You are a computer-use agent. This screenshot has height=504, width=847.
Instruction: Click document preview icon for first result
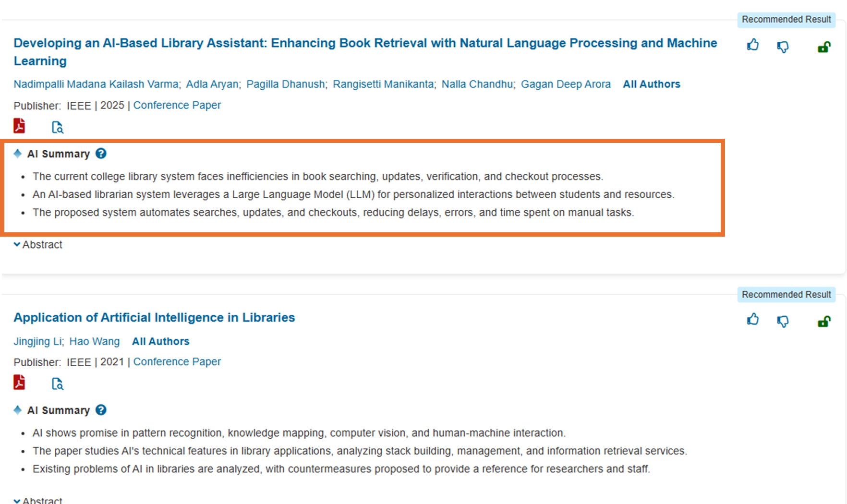[57, 127]
